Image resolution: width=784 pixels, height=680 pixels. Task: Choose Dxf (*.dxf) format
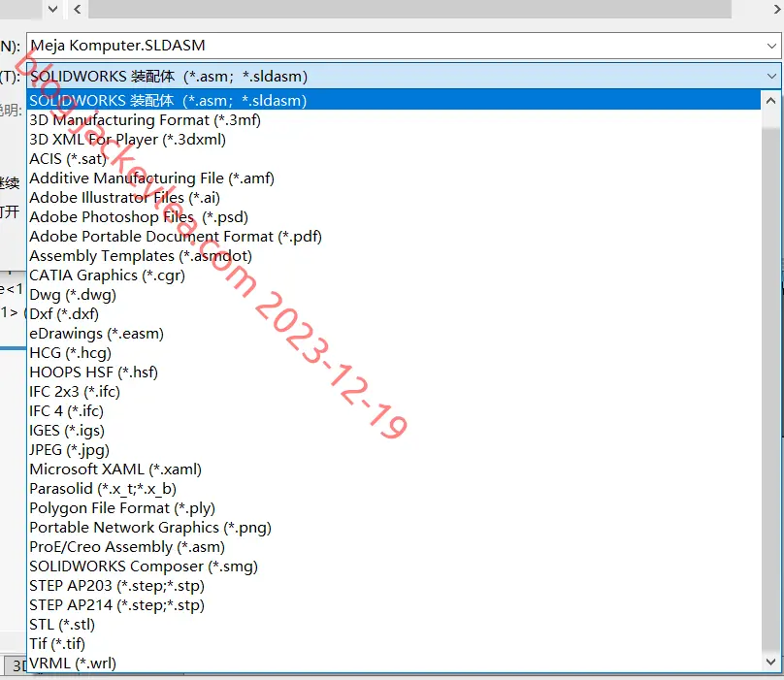[394, 314]
